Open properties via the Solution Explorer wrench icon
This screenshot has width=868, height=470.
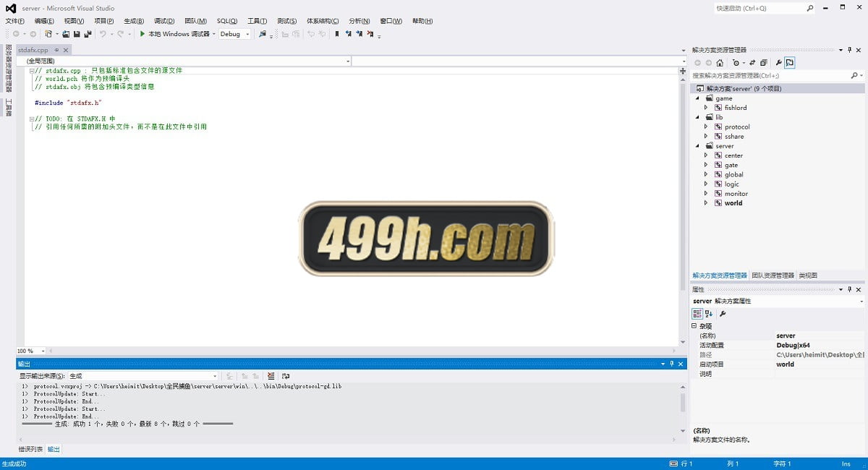778,63
